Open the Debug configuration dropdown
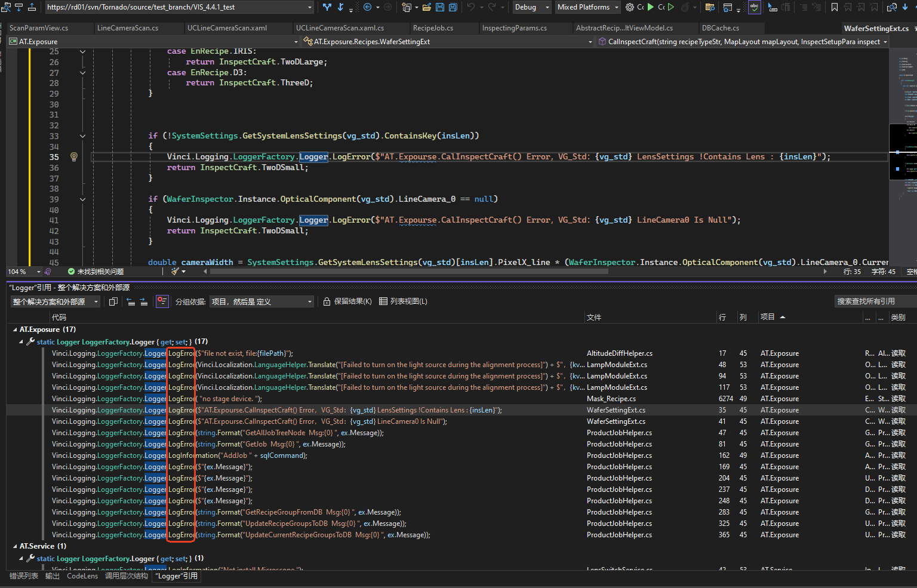 (x=532, y=7)
